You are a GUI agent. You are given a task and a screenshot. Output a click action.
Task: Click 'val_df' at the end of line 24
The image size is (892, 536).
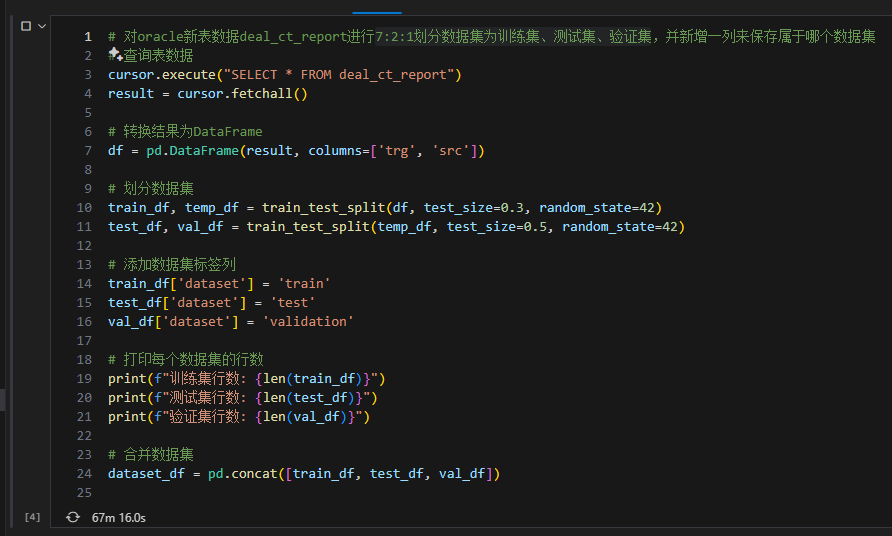coord(462,473)
